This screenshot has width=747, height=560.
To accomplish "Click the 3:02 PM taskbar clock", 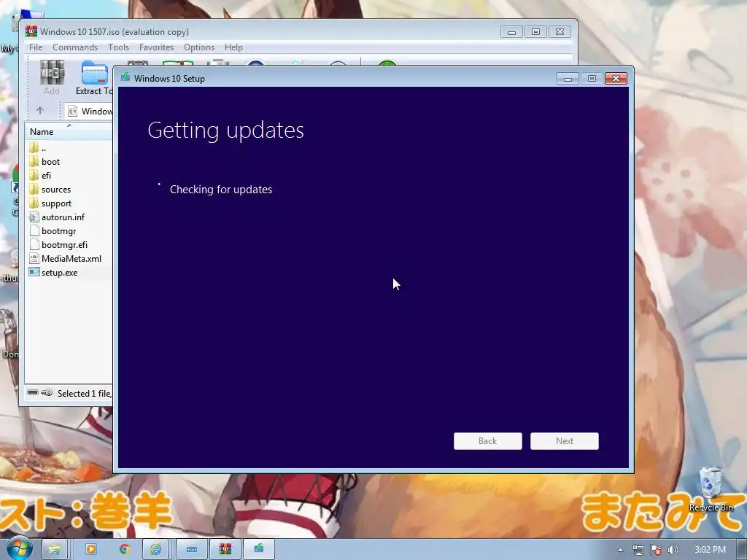I will click(x=711, y=550).
